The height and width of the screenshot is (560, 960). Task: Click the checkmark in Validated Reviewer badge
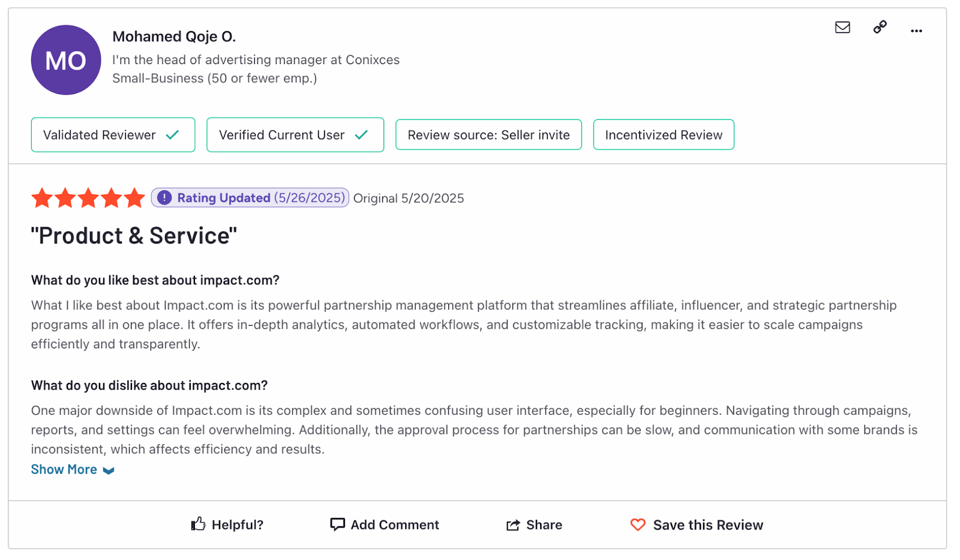pyautogui.click(x=173, y=135)
